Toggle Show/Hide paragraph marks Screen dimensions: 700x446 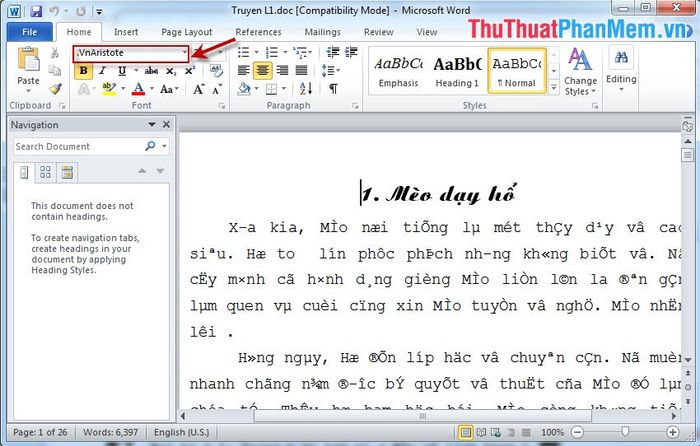pos(333,88)
